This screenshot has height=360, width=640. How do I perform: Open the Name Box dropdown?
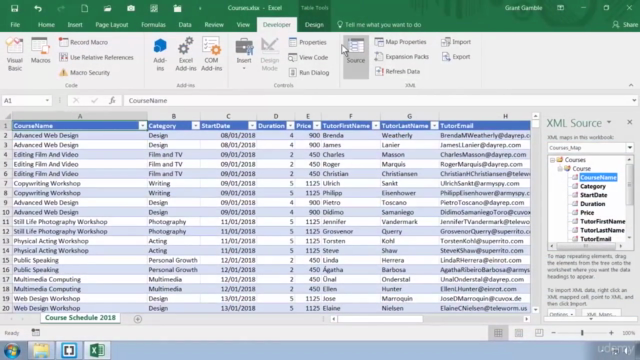pos(47,100)
